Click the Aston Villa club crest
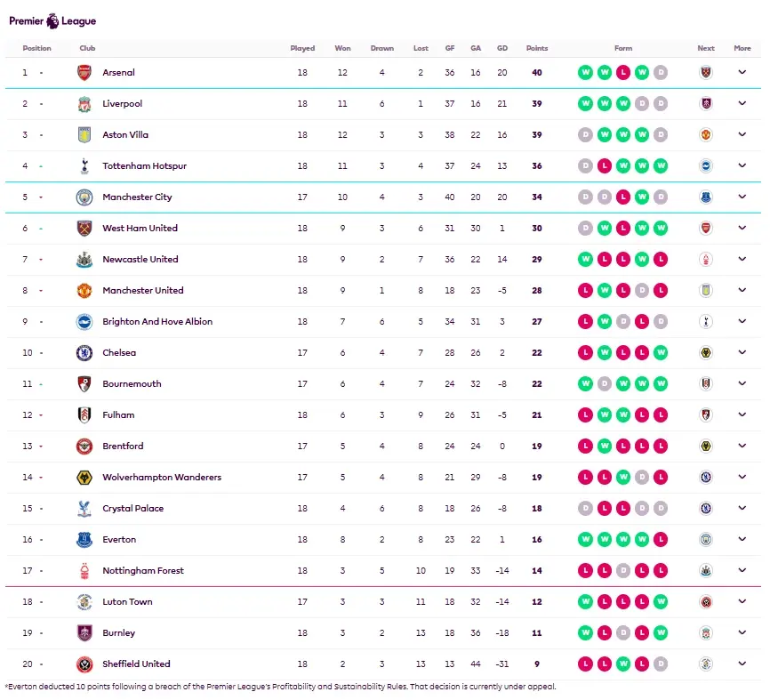The width and height of the screenshot is (770, 700). (84, 134)
